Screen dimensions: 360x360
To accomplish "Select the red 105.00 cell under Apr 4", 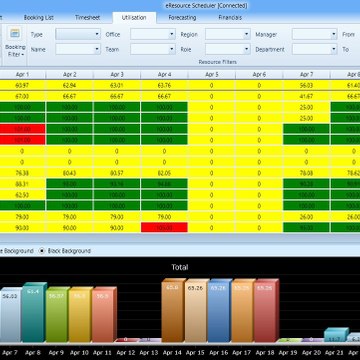I will tap(164, 228).
